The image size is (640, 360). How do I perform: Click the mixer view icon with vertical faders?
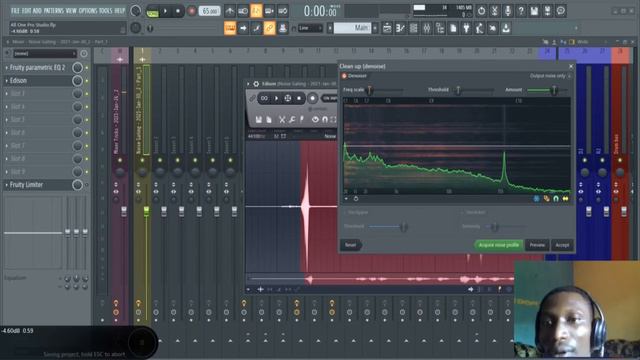tap(427, 28)
